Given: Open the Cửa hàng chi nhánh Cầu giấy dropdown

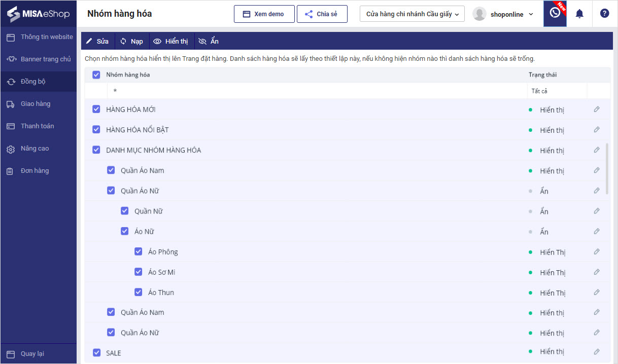Looking at the screenshot, I should 411,14.
